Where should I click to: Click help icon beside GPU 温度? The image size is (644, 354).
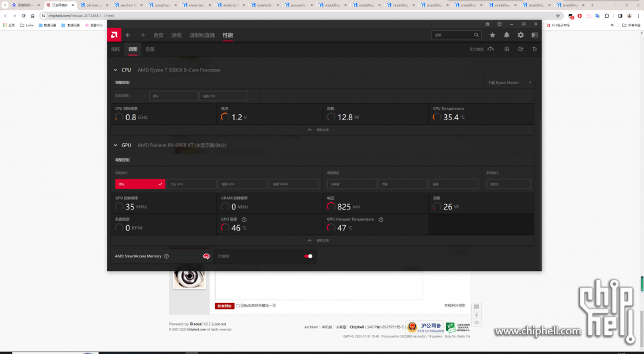(x=244, y=219)
